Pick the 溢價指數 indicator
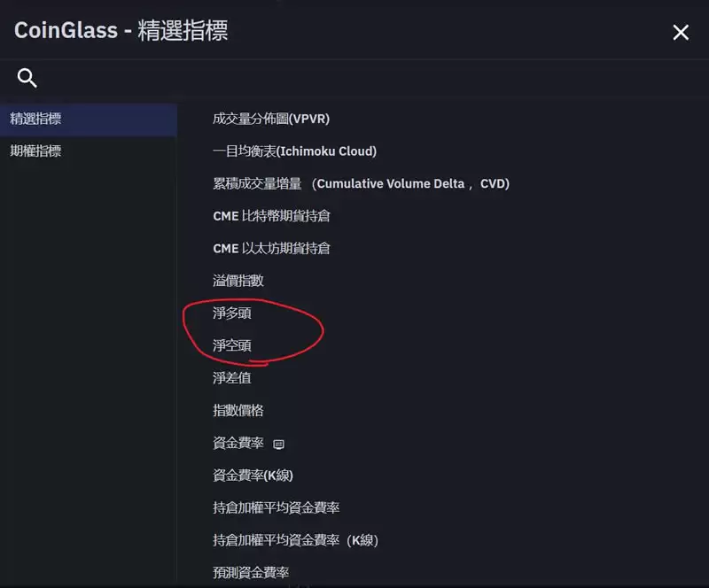Screen dimensions: 709x588 pyautogui.click(x=238, y=281)
